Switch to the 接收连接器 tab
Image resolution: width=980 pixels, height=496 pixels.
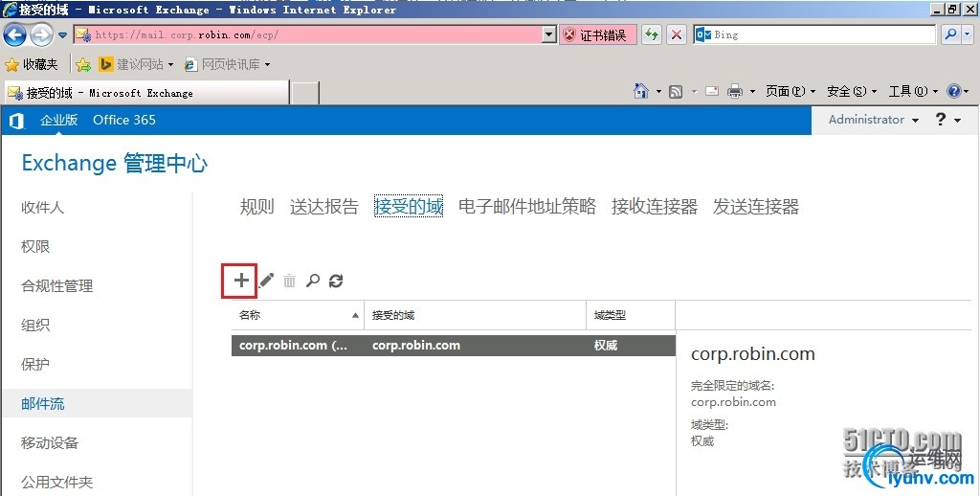(655, 207)
